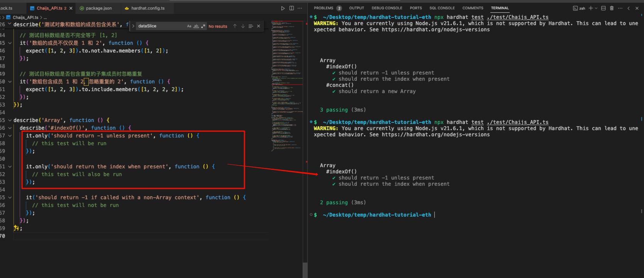Open the OUTPUT panel tab
This screenshot has height=278, width=644.
pyautogui.click(x=357, y=8)
